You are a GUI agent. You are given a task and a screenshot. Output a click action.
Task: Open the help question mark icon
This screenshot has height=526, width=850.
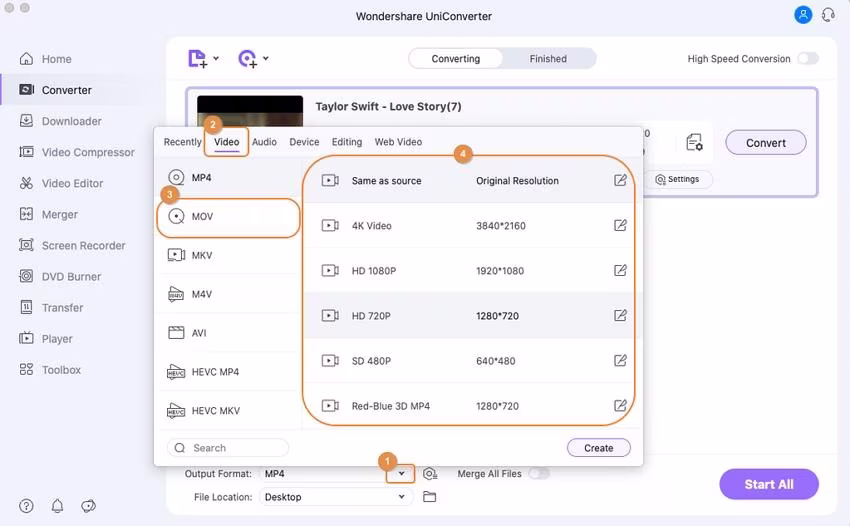(x=26, y=506)
